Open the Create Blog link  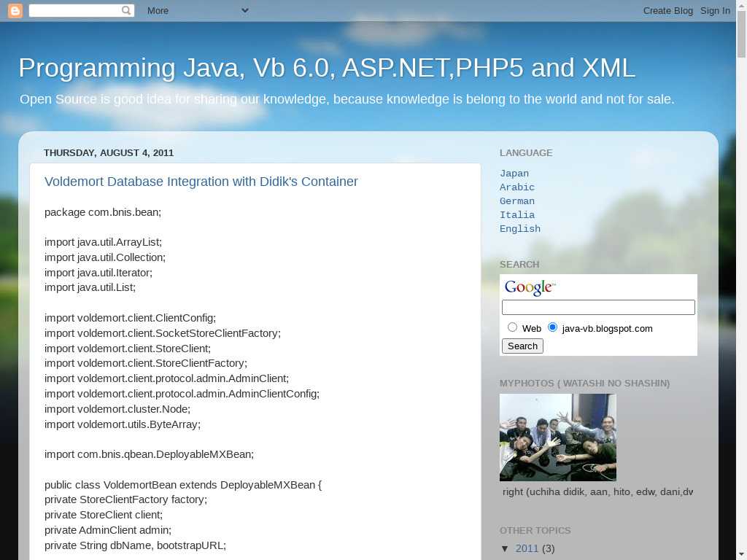(667, 10)
